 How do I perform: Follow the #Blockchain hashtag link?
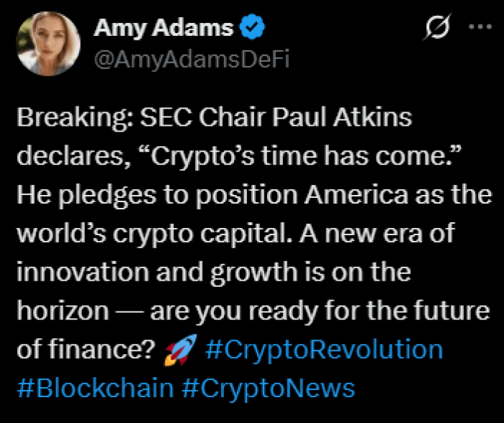point(95,388)
